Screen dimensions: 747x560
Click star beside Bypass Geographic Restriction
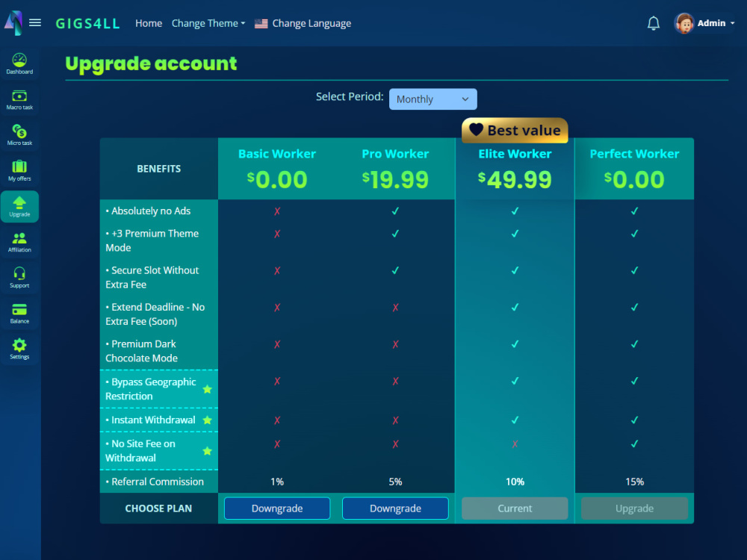[207, 389]
